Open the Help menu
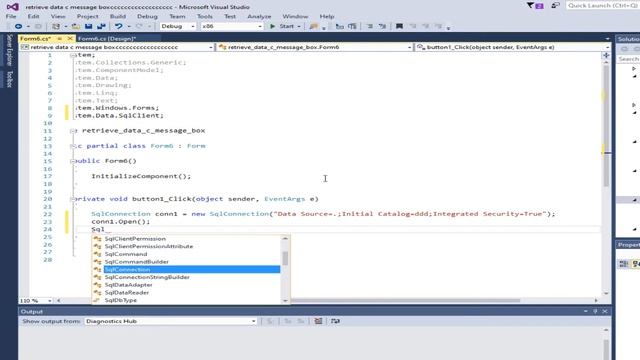The width and height of the screenshot is (640, 360). (x=327, y=16)
